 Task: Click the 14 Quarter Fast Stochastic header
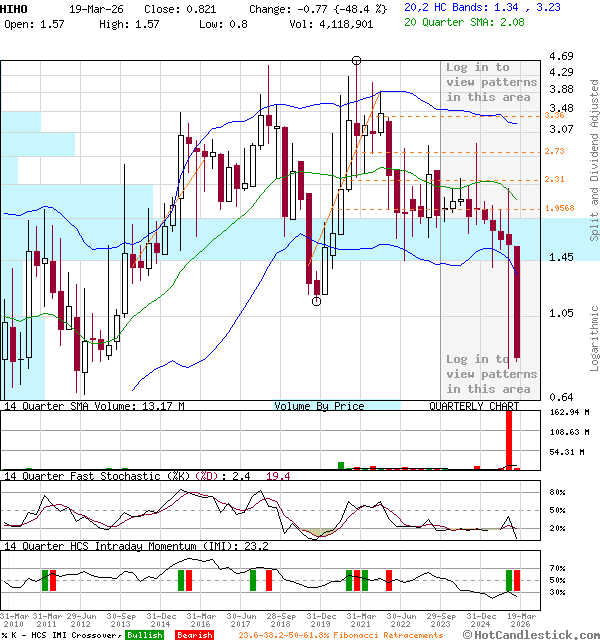click(x=110, y=476)
